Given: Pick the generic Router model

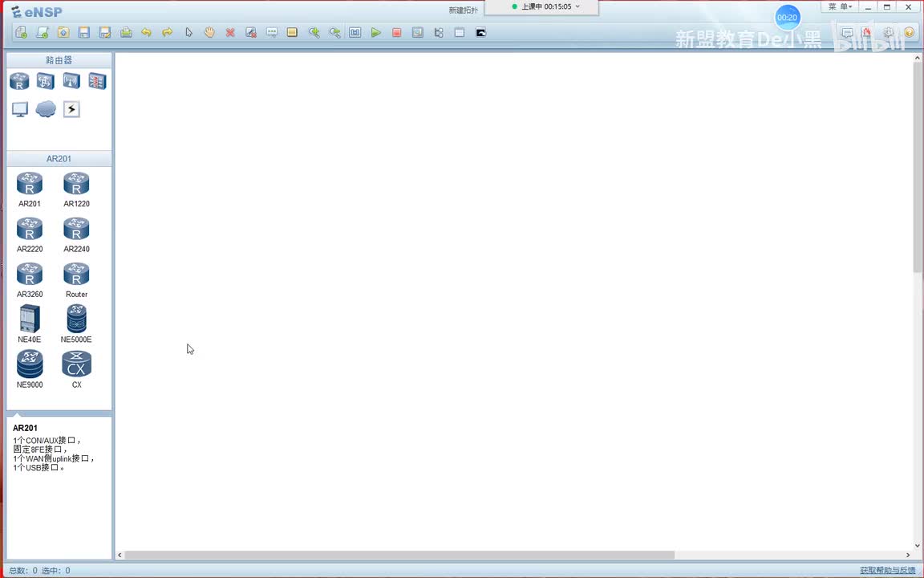Looking at the screenshot, I should pos(77,281).
